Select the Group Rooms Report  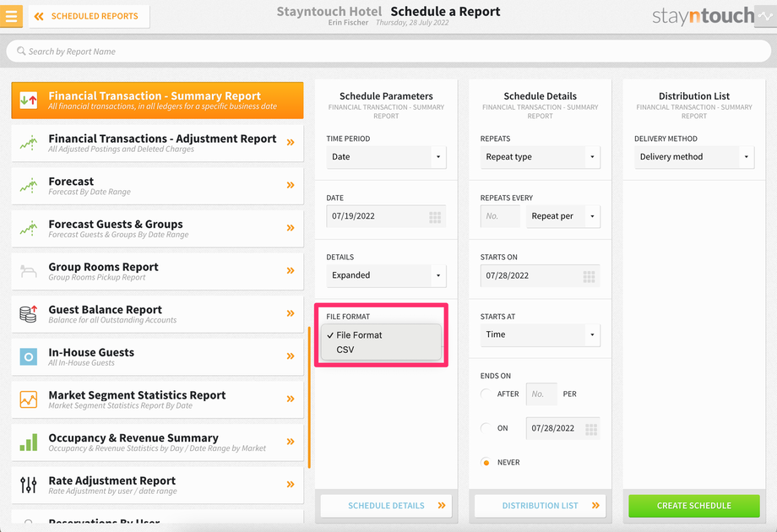point(157,271)
